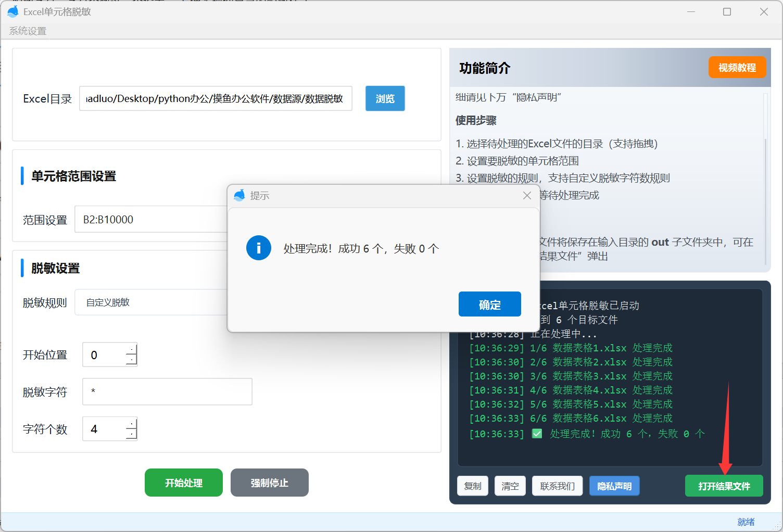Click 视频教程 for the video tutorial
The image size is (783, 532).
point(737,67)
